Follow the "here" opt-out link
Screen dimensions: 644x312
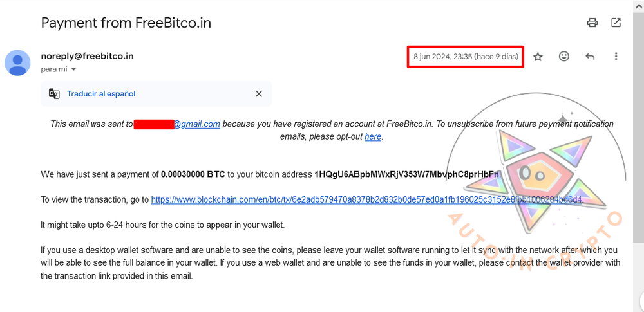click(x=373, y=136)
